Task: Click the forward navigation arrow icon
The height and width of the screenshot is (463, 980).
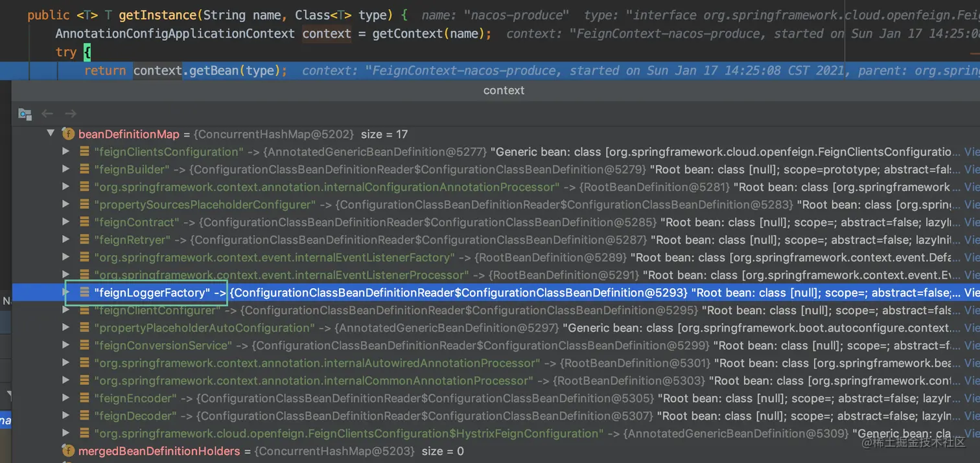Action: 70,113
